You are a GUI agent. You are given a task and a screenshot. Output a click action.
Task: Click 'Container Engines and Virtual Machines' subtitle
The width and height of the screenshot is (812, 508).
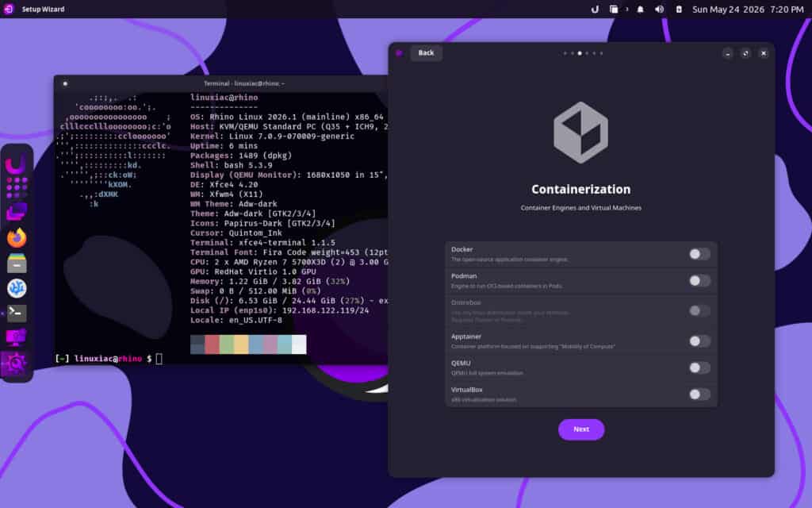[x=581, y=208]
